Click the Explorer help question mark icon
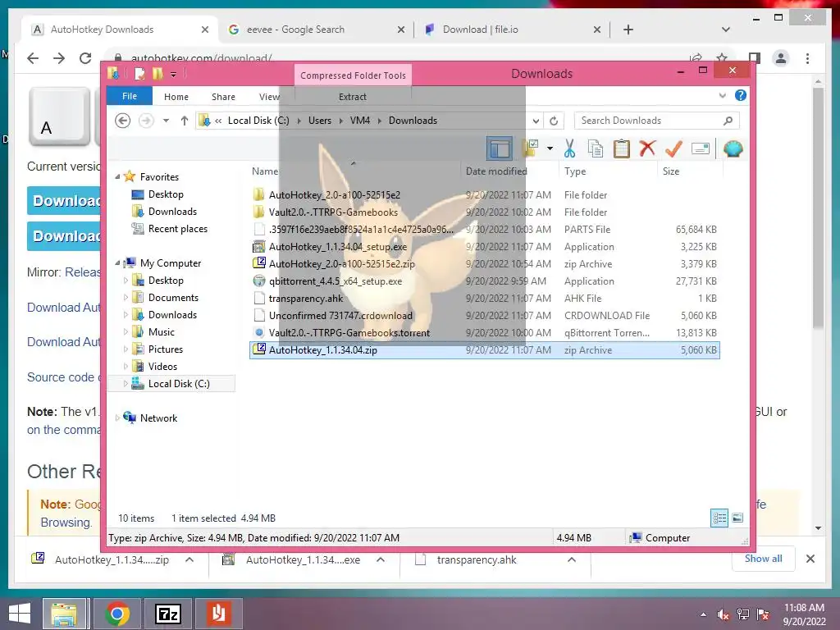Viewport: 840px width, 630px height. (x=741, y=95)
